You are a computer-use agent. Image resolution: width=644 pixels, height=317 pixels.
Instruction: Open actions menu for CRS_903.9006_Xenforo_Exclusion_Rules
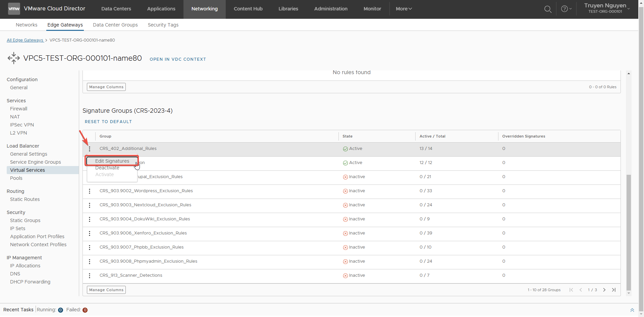tap(90, 233)
